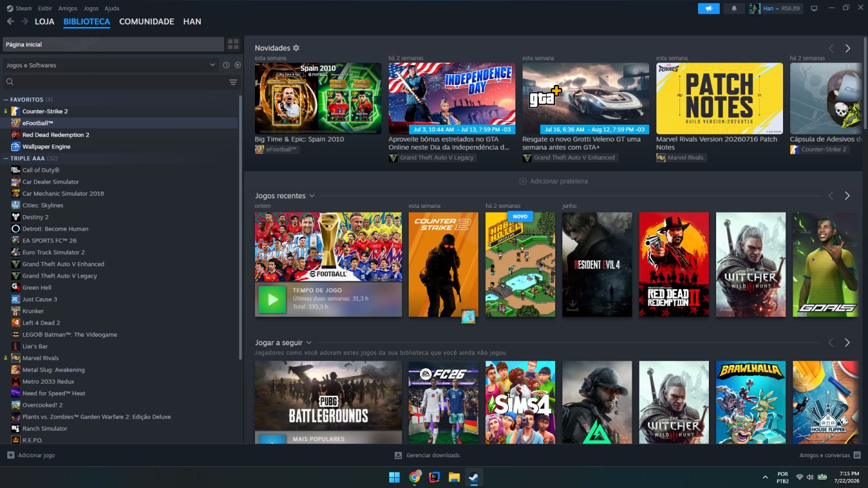Switch to Big Picture mode via monitor icon

(814, 8)
